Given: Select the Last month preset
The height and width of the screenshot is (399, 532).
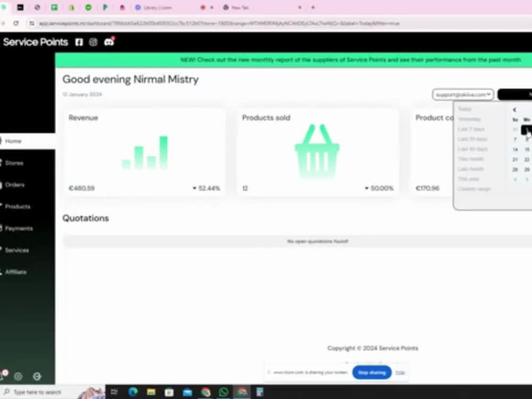Looking at the screenshot, I should pyautogui.click(x=471, y=169).
